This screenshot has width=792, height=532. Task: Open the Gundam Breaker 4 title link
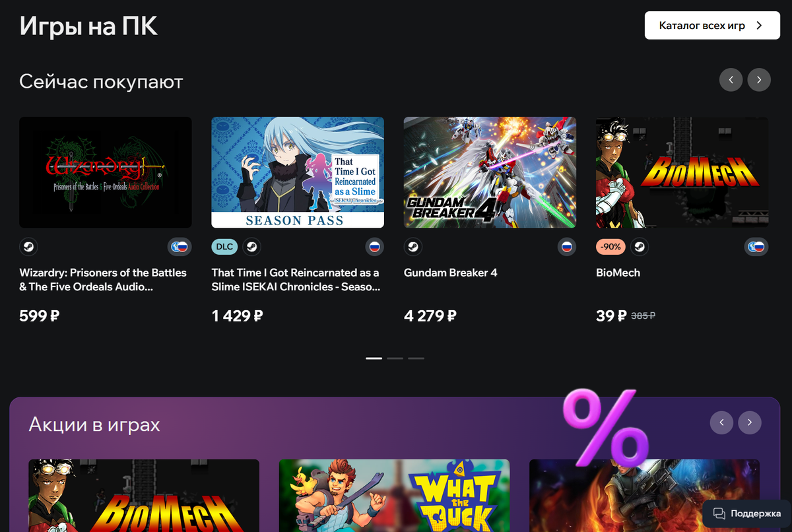point(450,273)
